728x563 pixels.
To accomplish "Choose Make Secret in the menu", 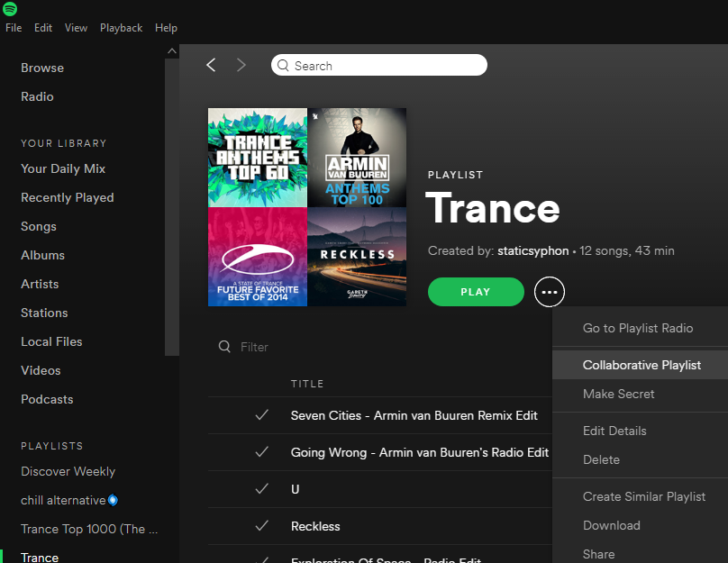I will click(618, 394).
